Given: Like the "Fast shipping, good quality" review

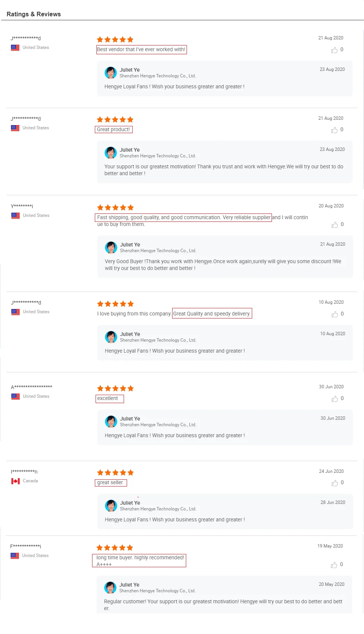Looking at the screenshot, I should coord(335,225).
